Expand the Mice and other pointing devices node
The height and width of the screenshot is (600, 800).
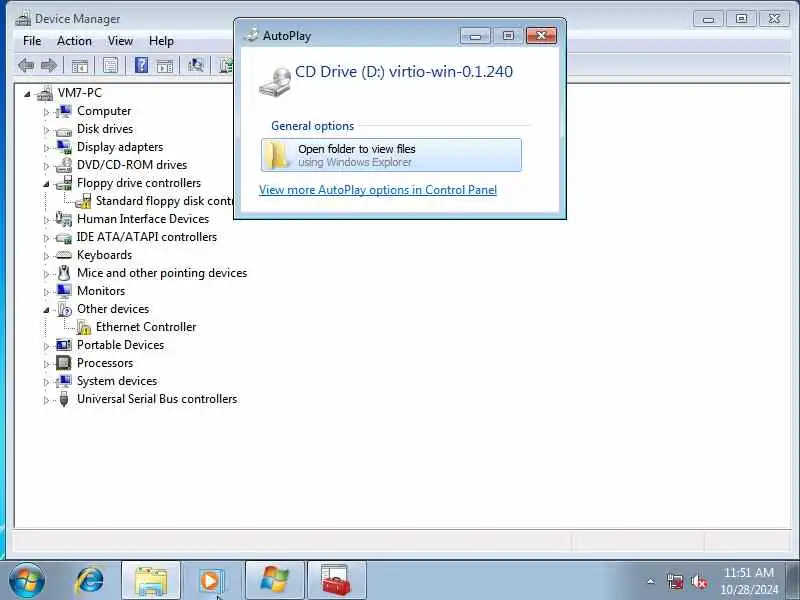tap(46, 274)
